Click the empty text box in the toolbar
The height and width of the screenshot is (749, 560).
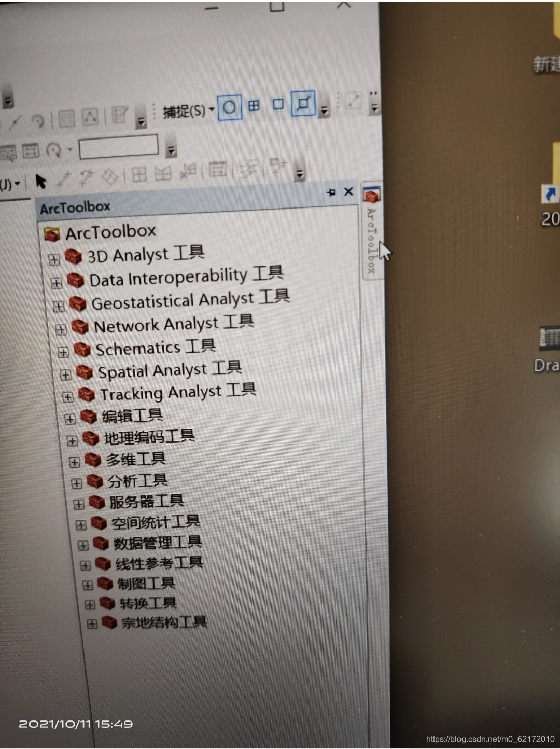tap(119, 146)
